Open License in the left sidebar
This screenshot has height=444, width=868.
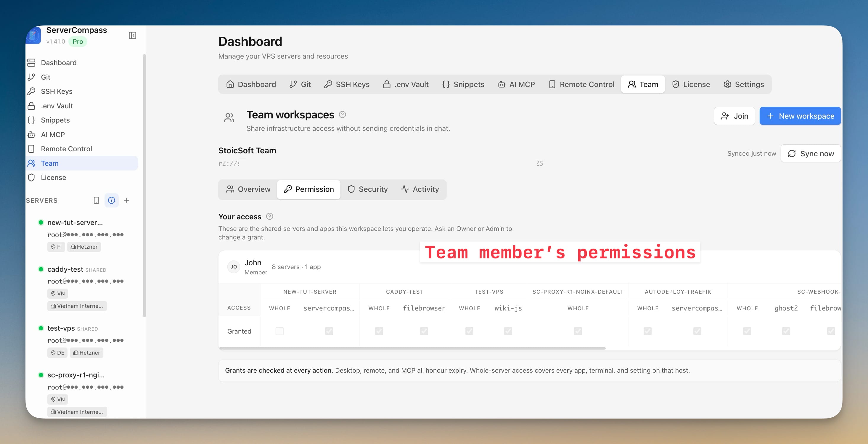(x=82, y=178)
